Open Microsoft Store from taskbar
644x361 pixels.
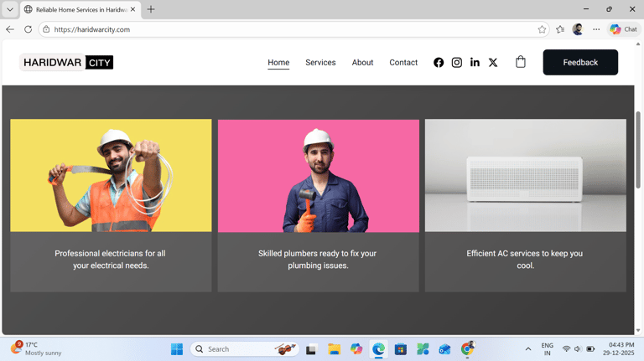coord(401,349)
